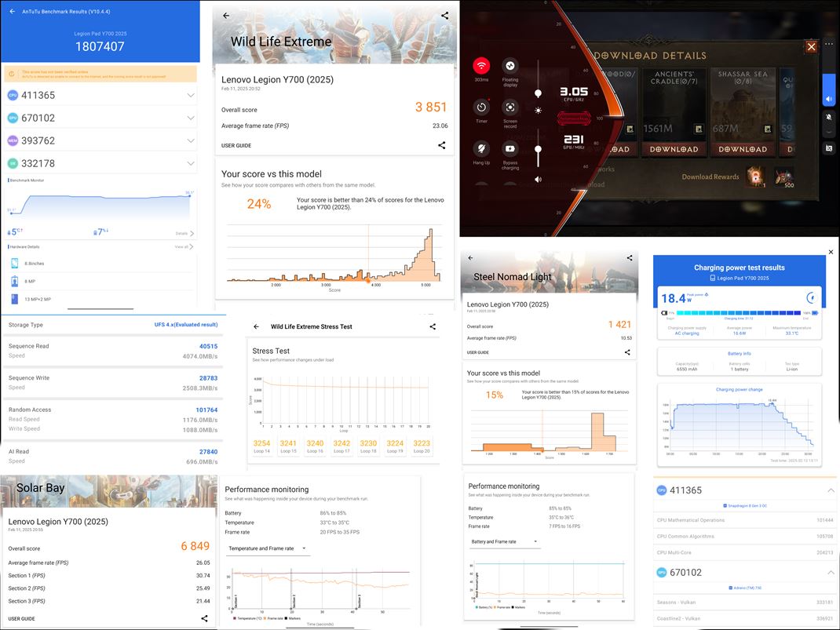The height and width of the screenshot is (630, 840).
Task: Select Loop 17 score 3242 in Stress Test
Action: [341, 446]
